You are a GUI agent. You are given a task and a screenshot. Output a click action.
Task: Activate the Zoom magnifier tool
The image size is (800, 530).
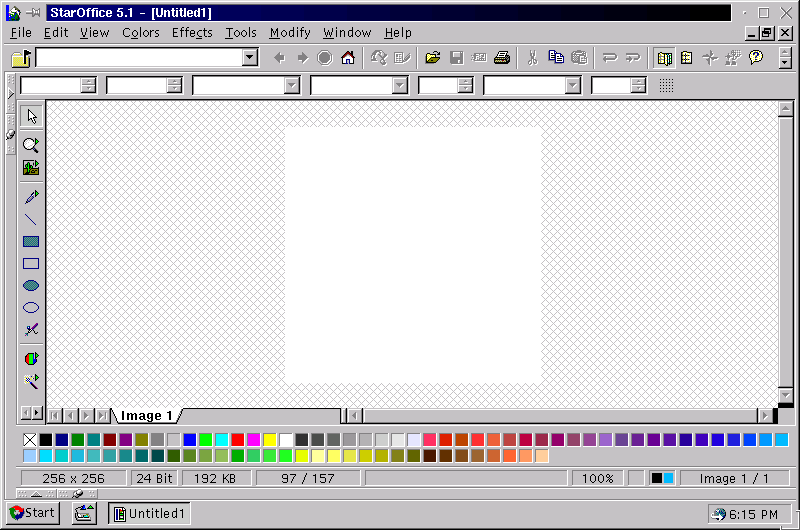tap(31, 144)
